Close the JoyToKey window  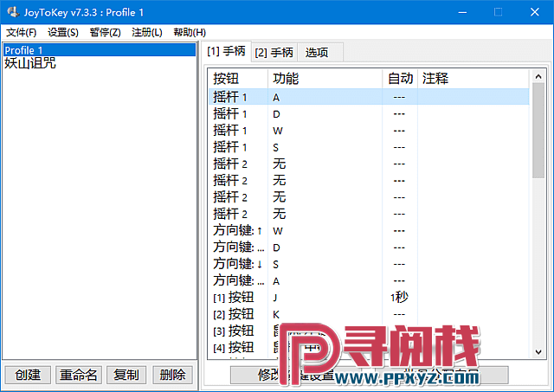pyautogui.click(x=535, y=12)
